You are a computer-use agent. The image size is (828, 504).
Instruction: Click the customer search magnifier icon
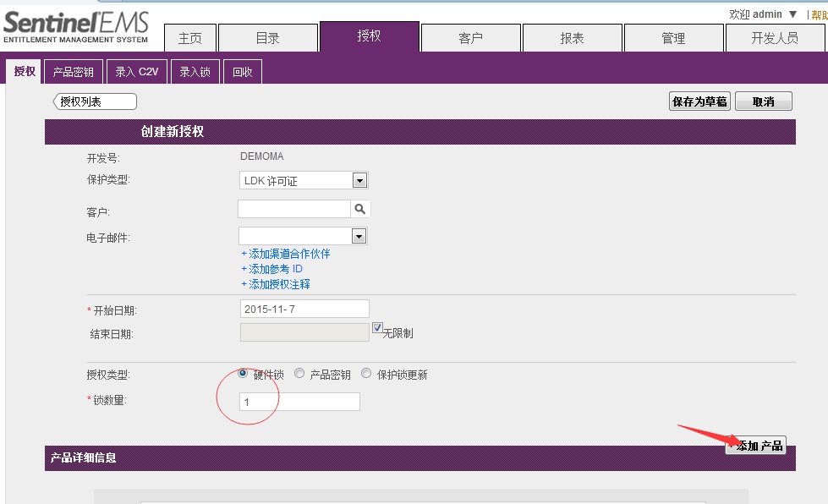pos(359,209)
